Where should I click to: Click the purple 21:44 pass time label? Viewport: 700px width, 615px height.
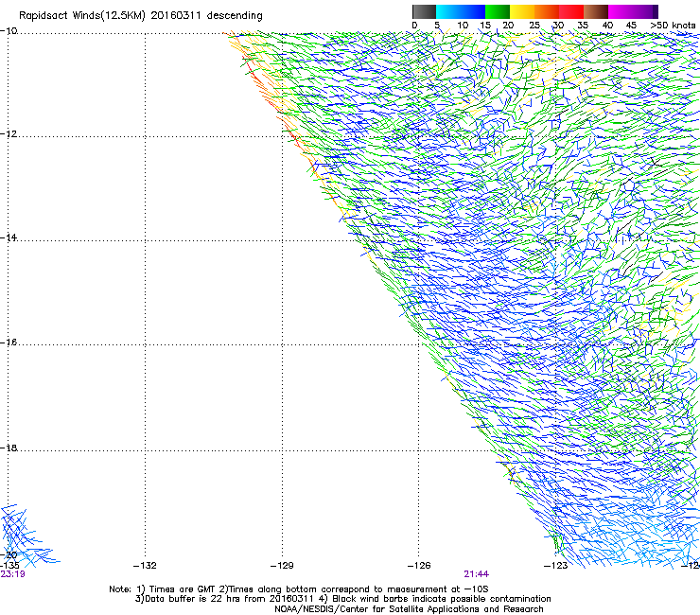(x=477, y=574)
